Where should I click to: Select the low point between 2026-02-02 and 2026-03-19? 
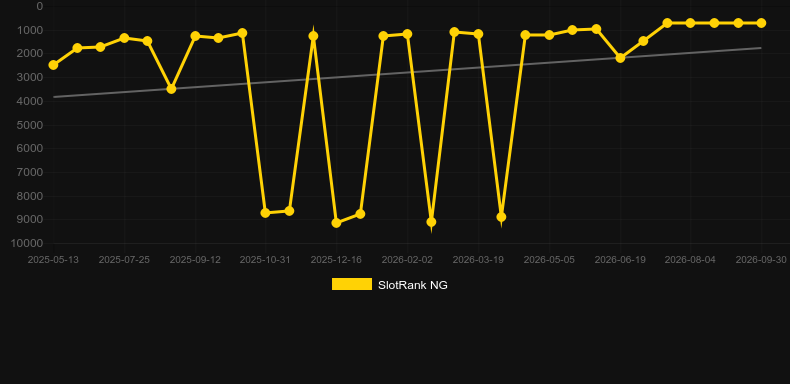pyautogui.click(x=431, y=222)
